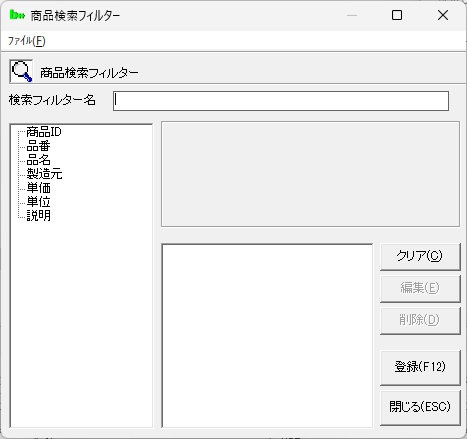Click the 編集(E) button

click(420, 288)
